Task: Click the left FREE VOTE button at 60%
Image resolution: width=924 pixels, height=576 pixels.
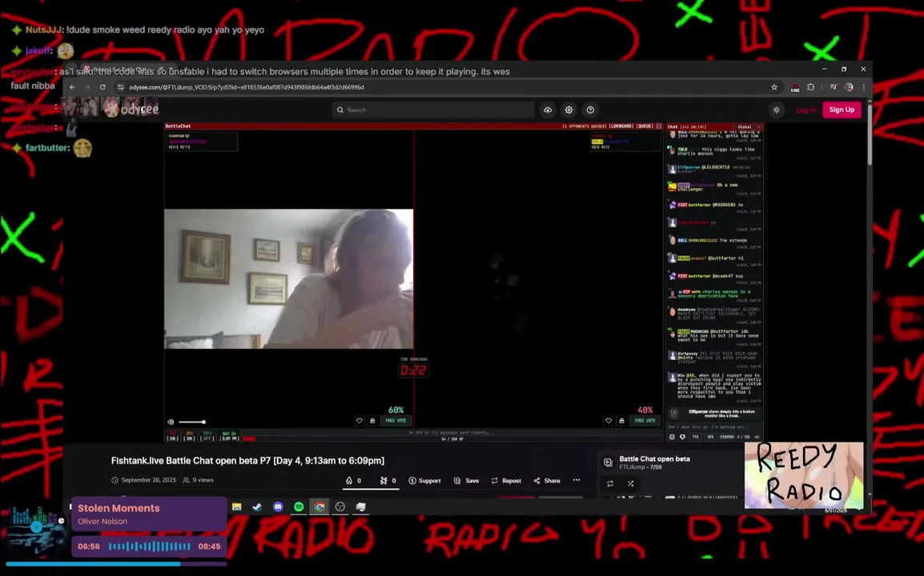Action: click(x=396, y=421)
